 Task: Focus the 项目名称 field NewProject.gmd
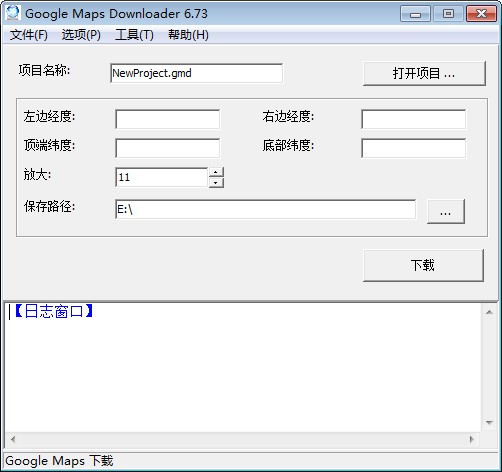pyautogui.click(x=196, y=73)
